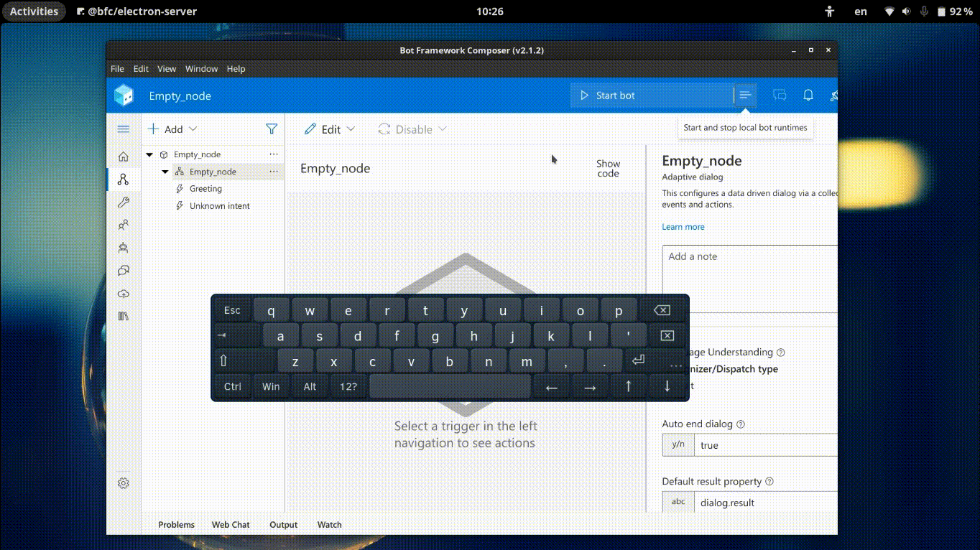
Task: Open the Edit dropdown
Action: click(x=330, y=129)
